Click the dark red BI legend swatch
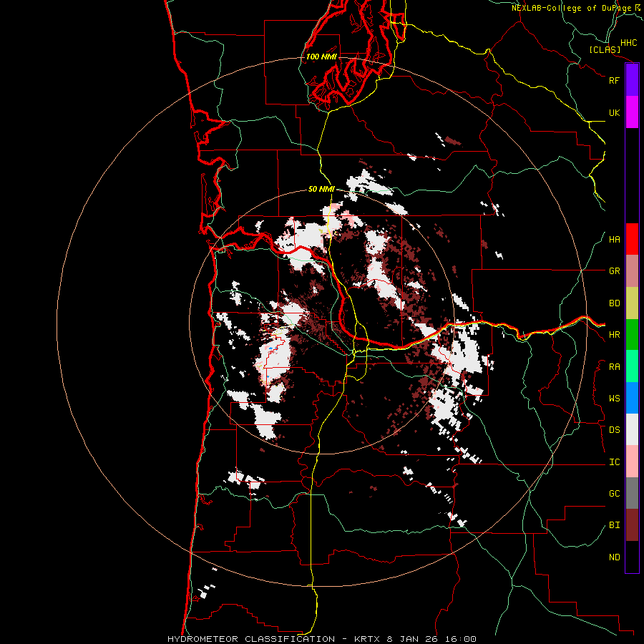Image resolution: width=644 pixels, height=644 pixels. click(632, 525)
